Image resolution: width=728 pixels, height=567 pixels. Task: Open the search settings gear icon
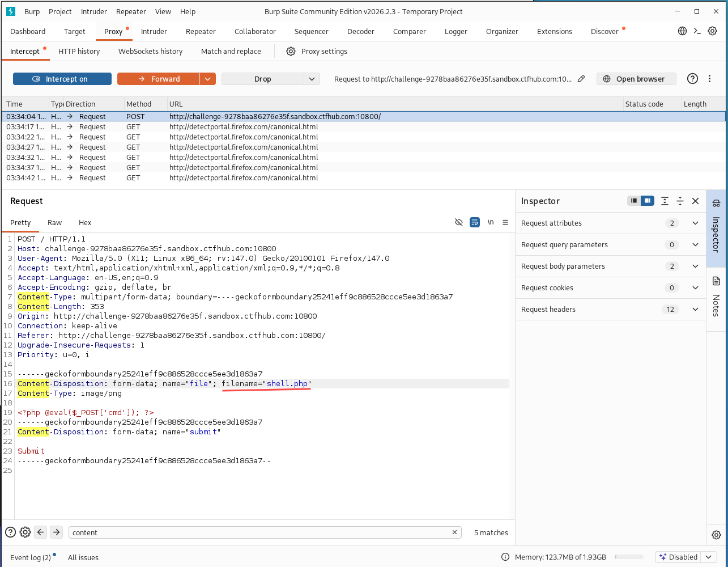tap(25, 532)
